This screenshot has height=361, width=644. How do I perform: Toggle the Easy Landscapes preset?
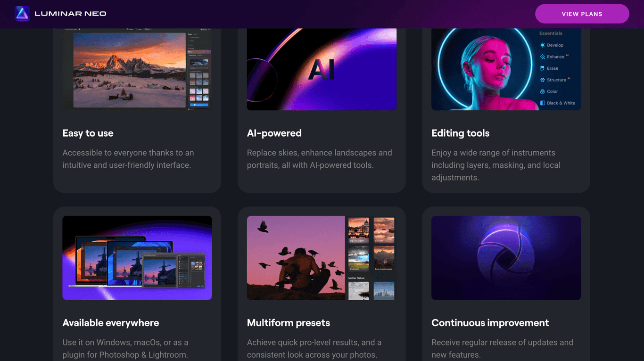pyautogui.click(x=384, y=258)
